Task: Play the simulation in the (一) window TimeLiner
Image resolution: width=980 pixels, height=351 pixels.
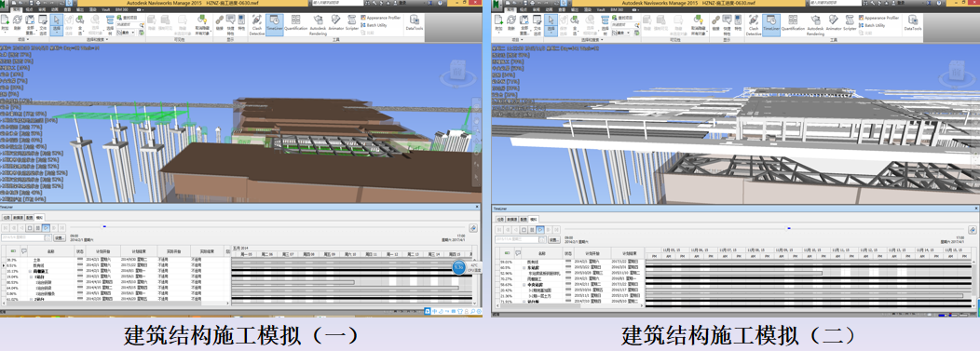Action: tap(46, 227)
